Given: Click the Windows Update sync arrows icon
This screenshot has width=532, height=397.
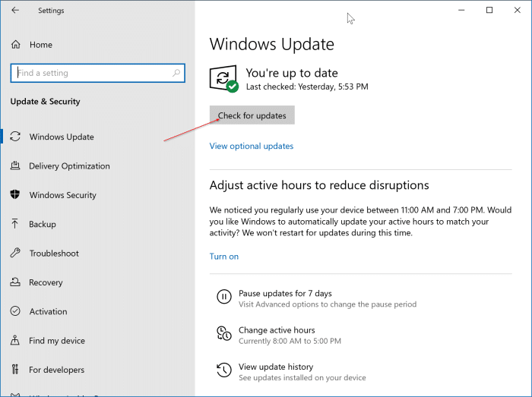Looking at the screenshot, I should [15, 137].
